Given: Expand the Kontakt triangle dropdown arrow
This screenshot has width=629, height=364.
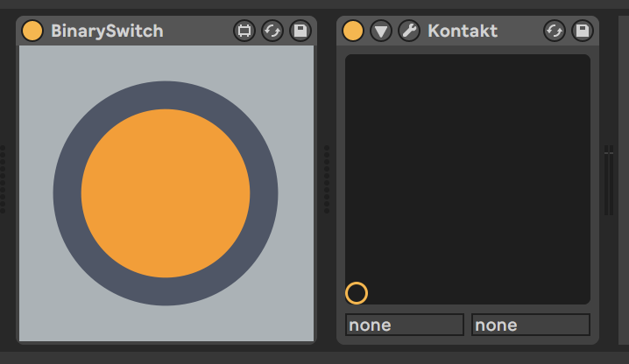Looking at the screenshot, I should pos(380,31).
